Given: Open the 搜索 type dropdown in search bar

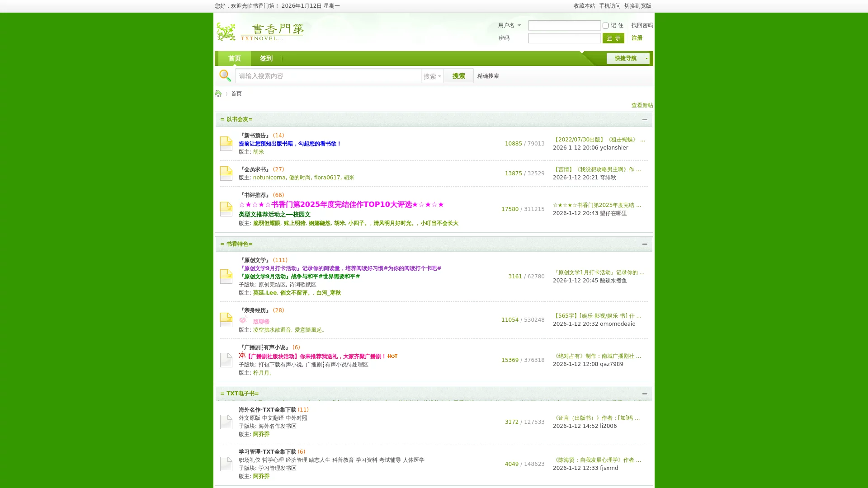Looking at the screenshot, I should [x=432, y=76].
